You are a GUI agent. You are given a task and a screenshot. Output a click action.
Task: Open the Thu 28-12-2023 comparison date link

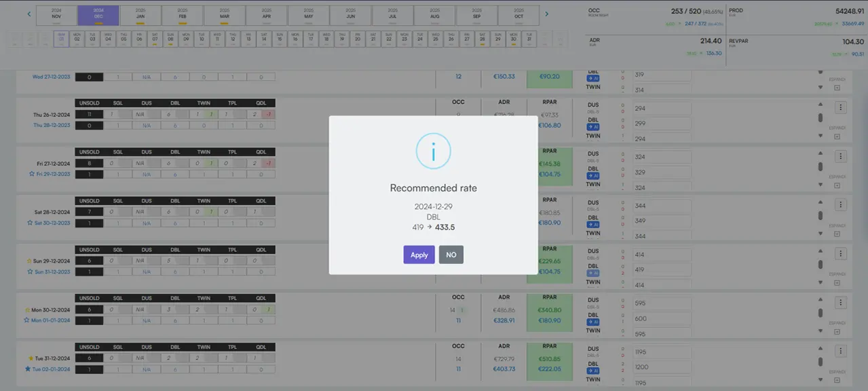pyautogui.click(x=52, y=125)
